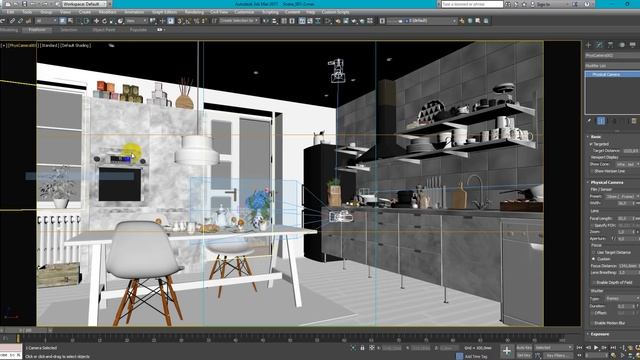Toggle the Ribbon display icon
Viewport: 640px width, 360px height.
[302, 21]
